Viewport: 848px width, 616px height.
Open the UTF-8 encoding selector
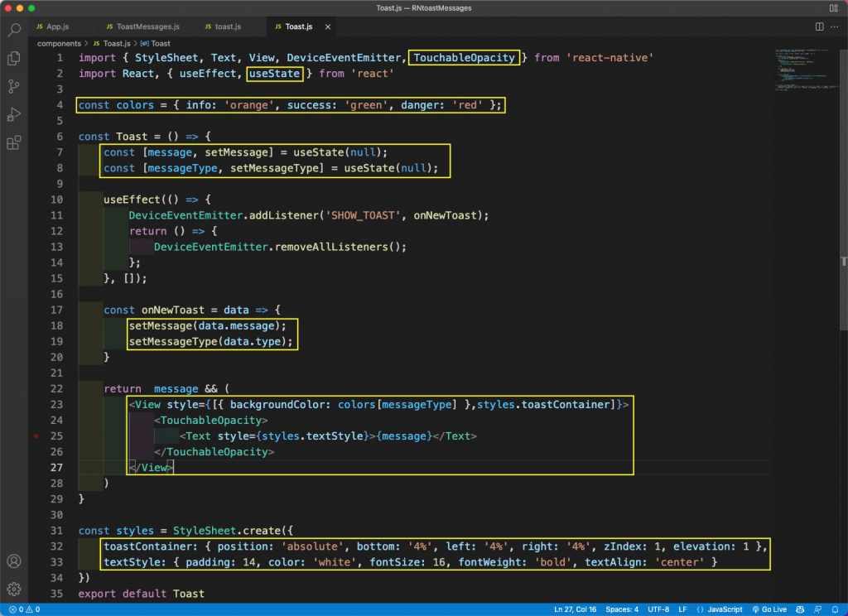coord(659,609)
